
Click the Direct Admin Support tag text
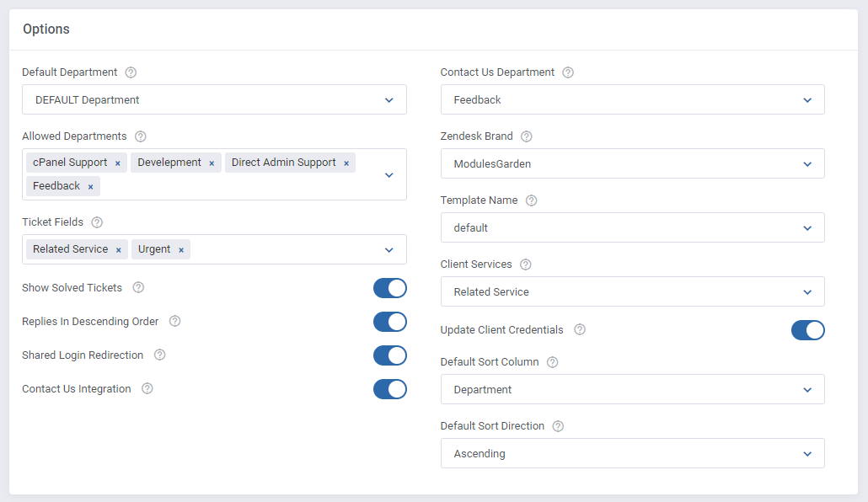tap(283, 163)
